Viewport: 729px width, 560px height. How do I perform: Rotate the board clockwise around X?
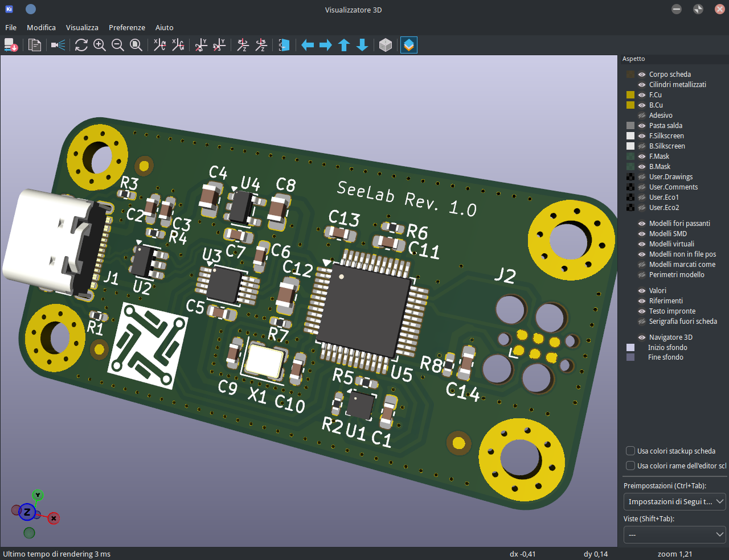pos(160,45)
